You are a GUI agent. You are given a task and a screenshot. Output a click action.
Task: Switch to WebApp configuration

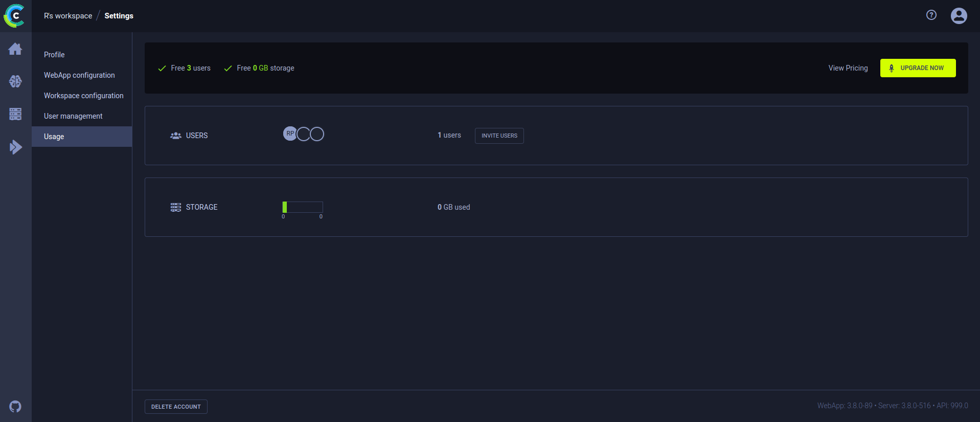click(x=79, y=75)
